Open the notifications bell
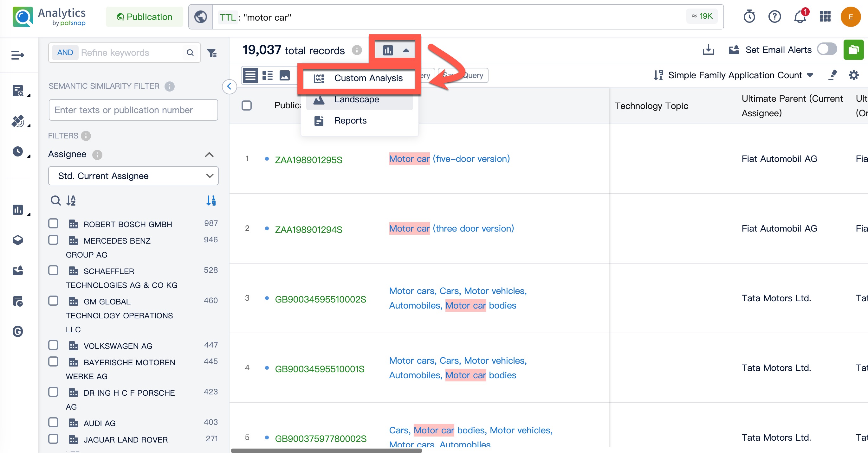This screenshot has width=868, height=453. coord(800,16)
